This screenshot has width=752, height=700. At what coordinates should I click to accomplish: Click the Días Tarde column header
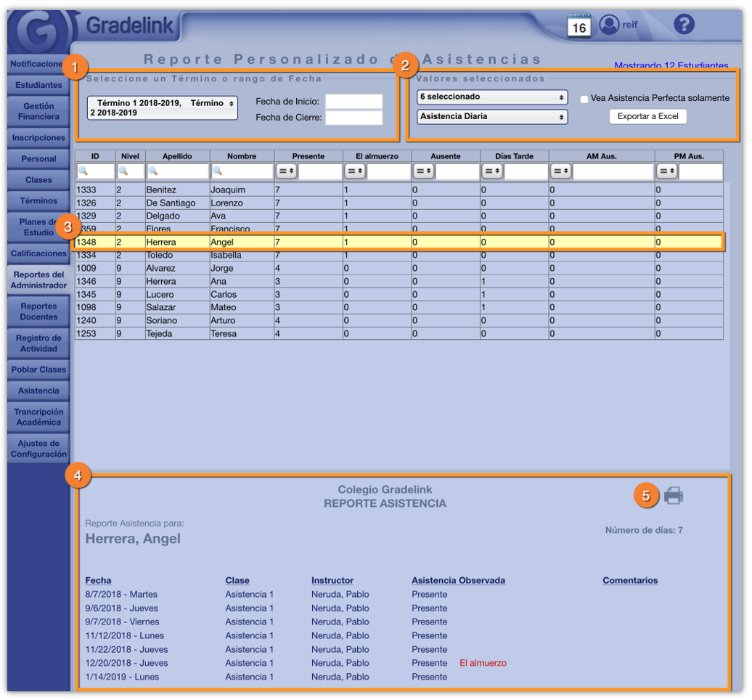514,156
